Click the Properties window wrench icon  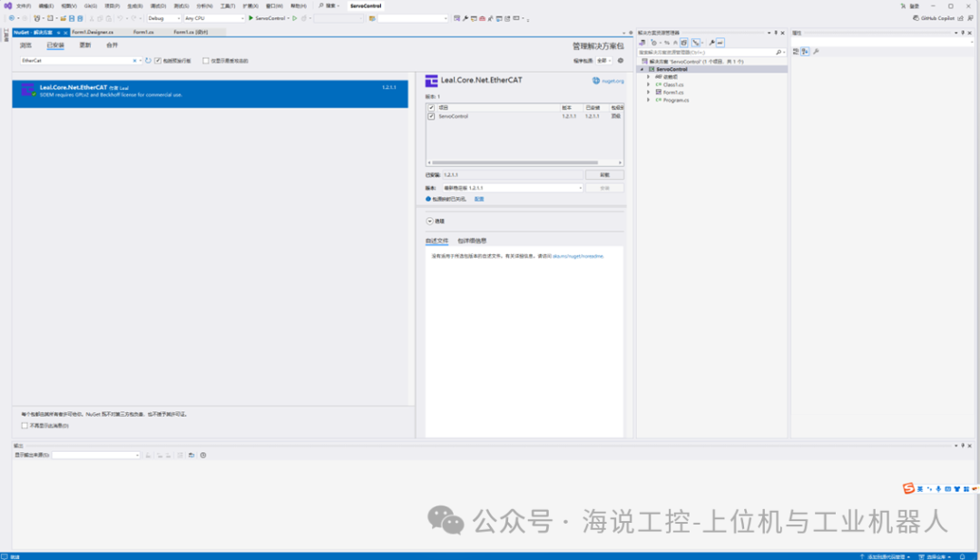[816, 52]
